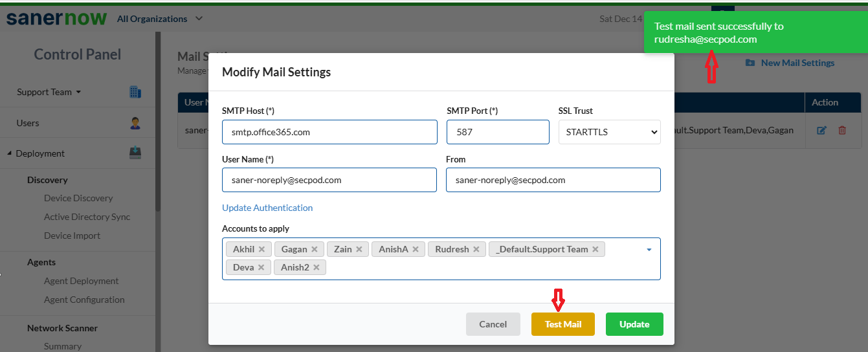Remove the Akhil account tag
This screenshot has height=352, width=868.
point(262,249)
